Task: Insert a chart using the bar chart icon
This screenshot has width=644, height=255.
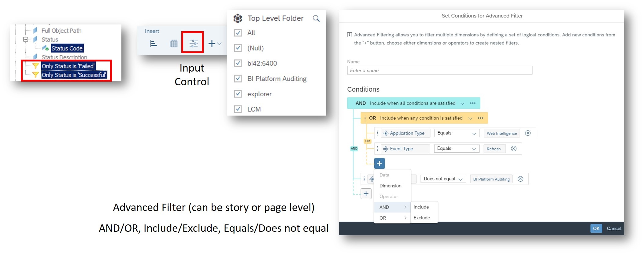Action: pyautogui.click(x=154, y=43)
